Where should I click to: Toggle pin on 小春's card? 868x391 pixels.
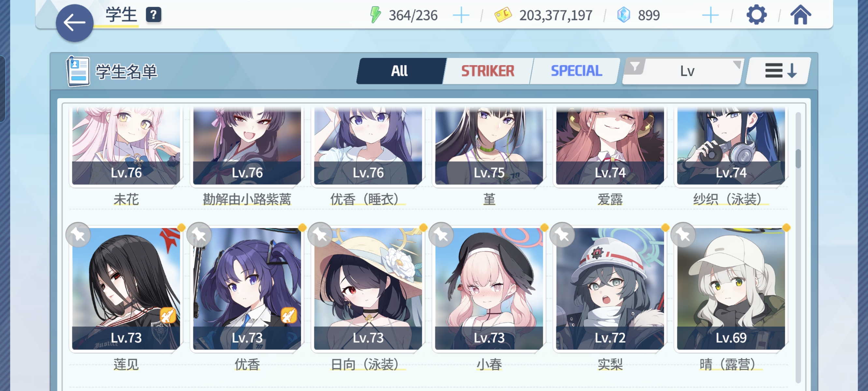pos(441,235)
